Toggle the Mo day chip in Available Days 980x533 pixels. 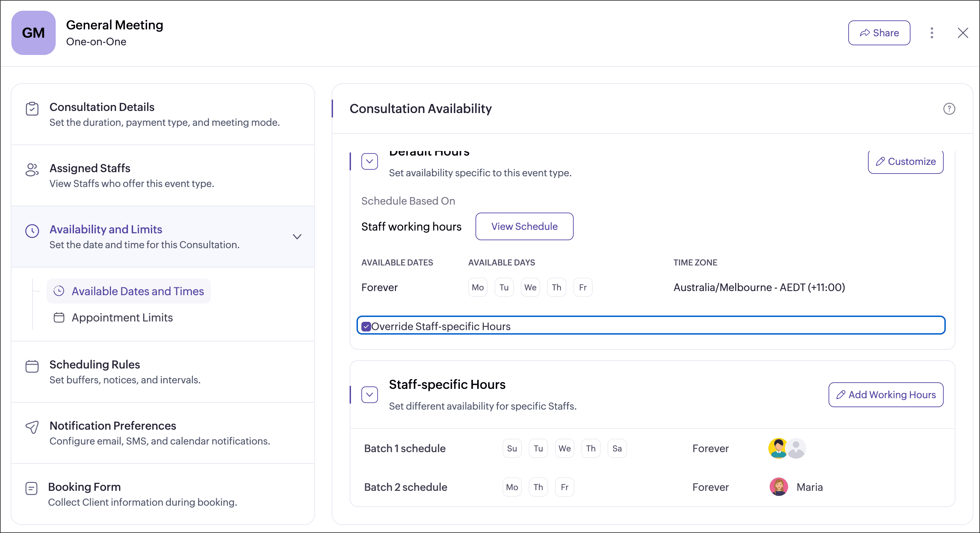[x=478, y=287]
